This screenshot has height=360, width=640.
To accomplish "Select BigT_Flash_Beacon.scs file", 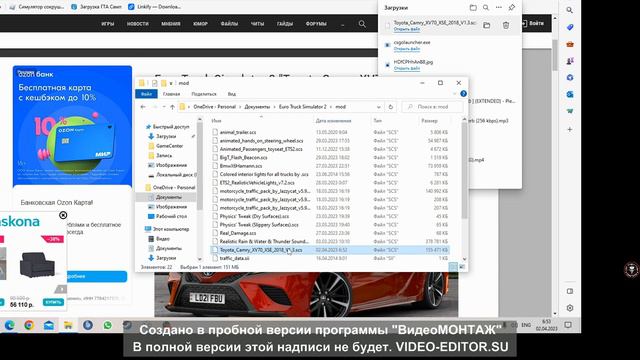I will pyautogui.click(x=243, y=158).
